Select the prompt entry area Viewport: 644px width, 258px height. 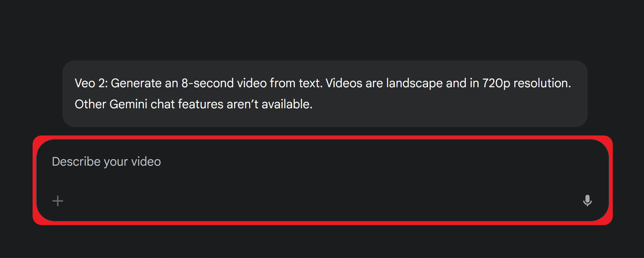(x=282, y=173)
